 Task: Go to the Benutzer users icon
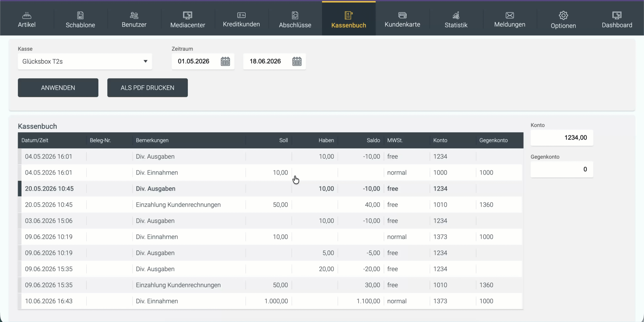click(134, 15)
